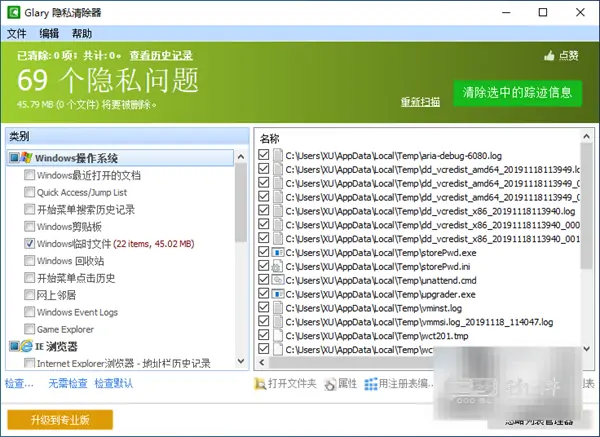Enable Windows最近打开的文档 checkbox

[29, 175]
